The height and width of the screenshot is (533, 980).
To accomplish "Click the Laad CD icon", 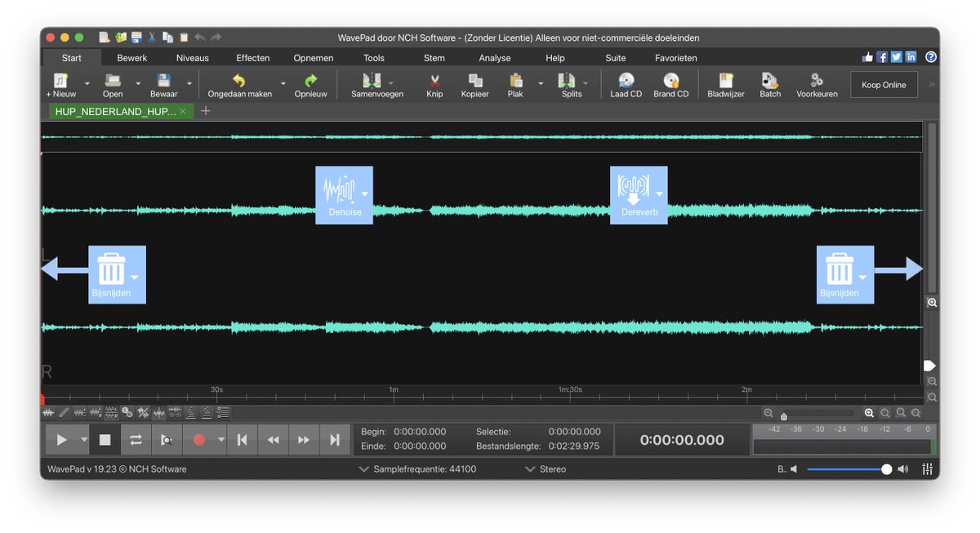I will coord(626,81).
